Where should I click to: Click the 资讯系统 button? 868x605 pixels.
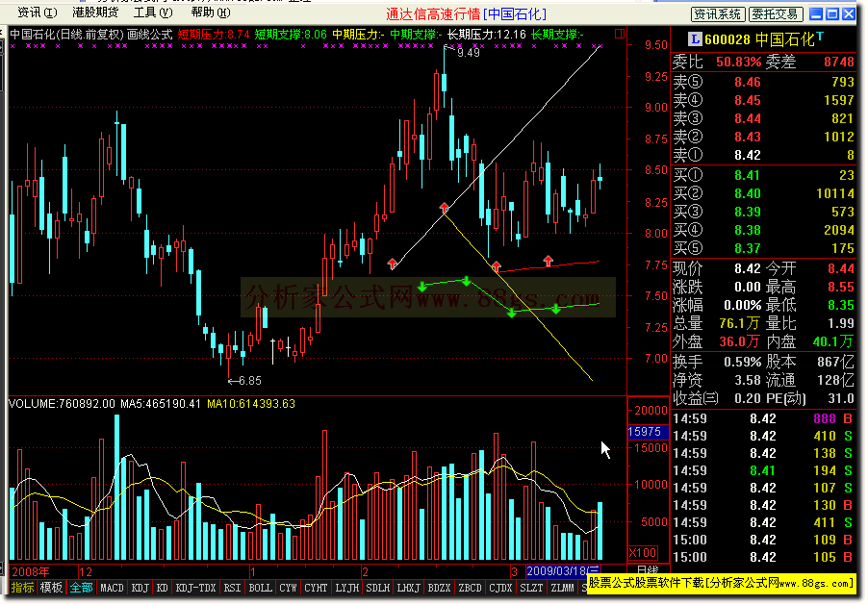pos(718,13)
